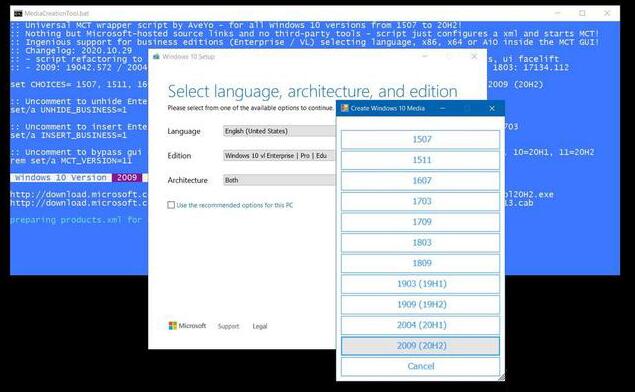Close the Create Windows 10 Media dialog
This screenshot has height=392, width=635.
(x=492, y=108)
